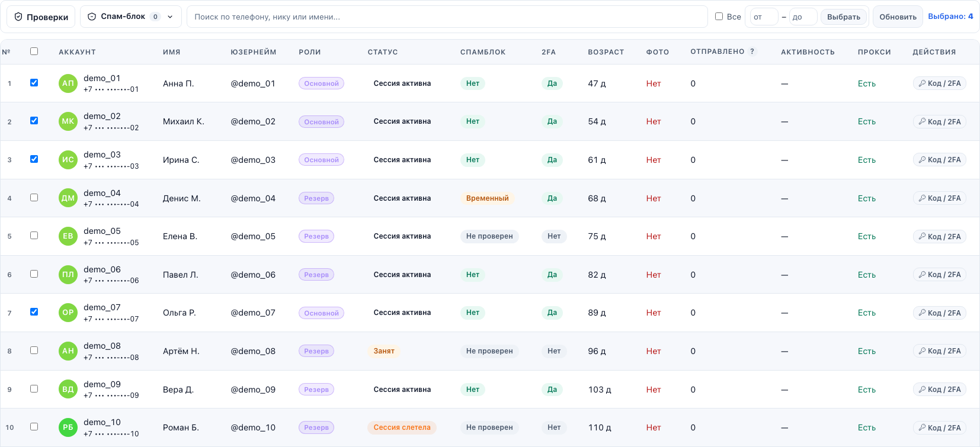Screen dimensions: 980x447
Task: Uncheck the checkbox for demo_01
Action: pyautogui.click(x=34, y=82)
